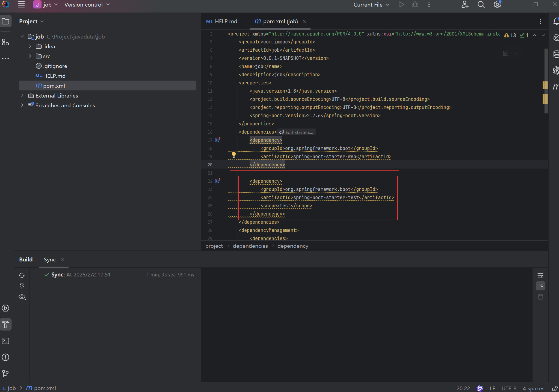Show more tool windows ellipsis
The image size is (559, 392).
(5, 58)
